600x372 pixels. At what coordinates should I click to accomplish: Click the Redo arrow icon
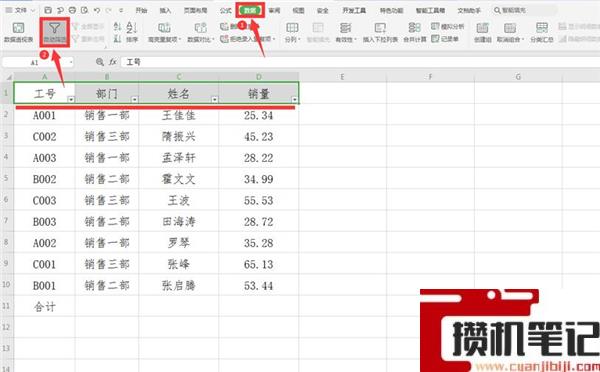click(x=109, y=10)
